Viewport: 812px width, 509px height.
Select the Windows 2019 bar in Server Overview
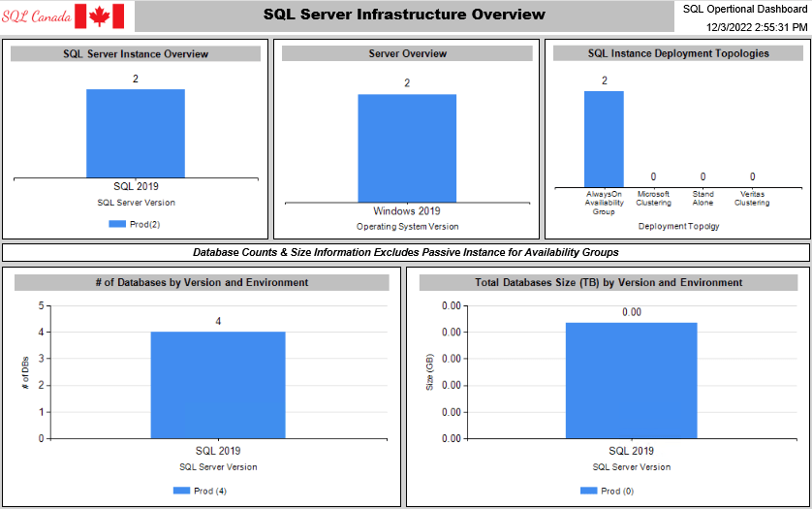coord(407,147)
